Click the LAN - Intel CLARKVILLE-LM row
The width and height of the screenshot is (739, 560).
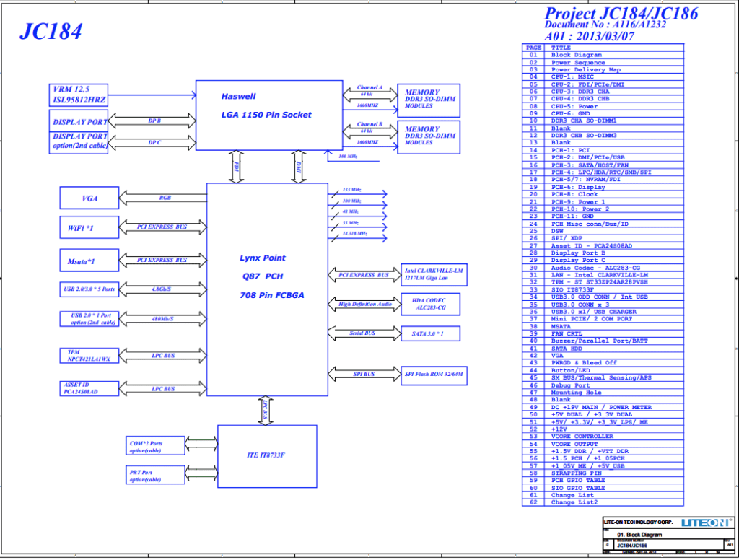tap(603, 275)
